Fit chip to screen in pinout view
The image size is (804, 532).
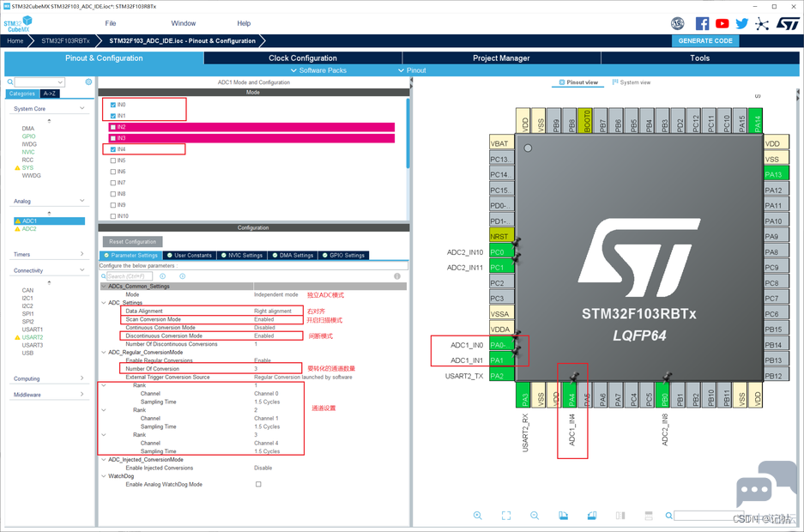[506, 516]
